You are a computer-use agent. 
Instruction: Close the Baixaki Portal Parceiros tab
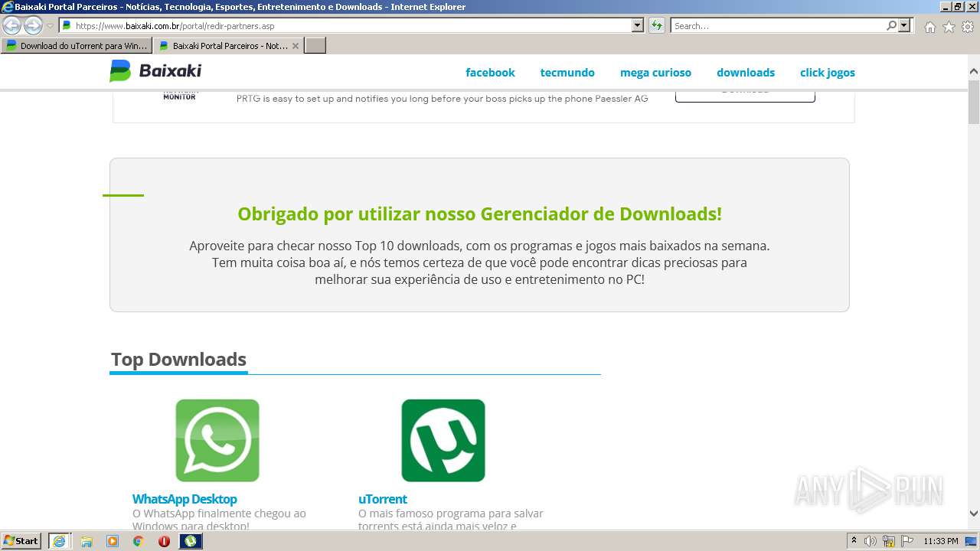coord(296,46)
